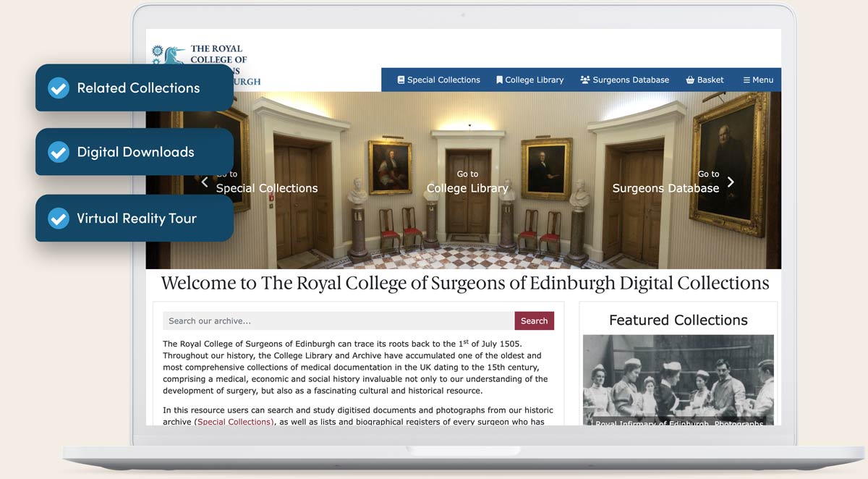Click the checkmark icon on Virtual Reality Tour
This screenshot has height=479, width=868.
(x=58, y=218)
